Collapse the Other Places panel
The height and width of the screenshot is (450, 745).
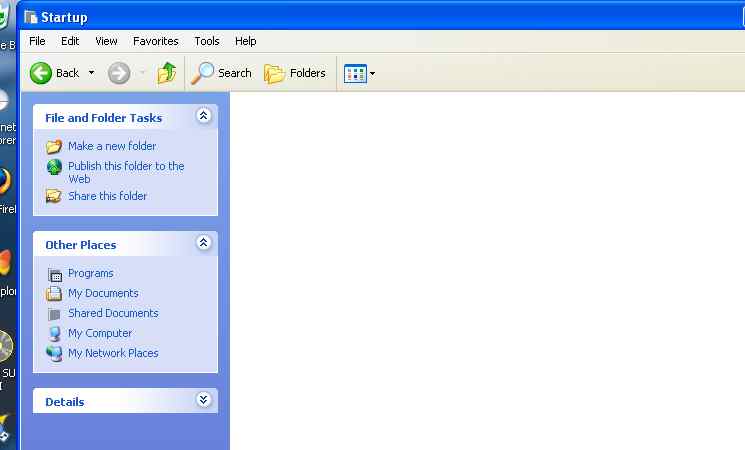tap(203, 243)
